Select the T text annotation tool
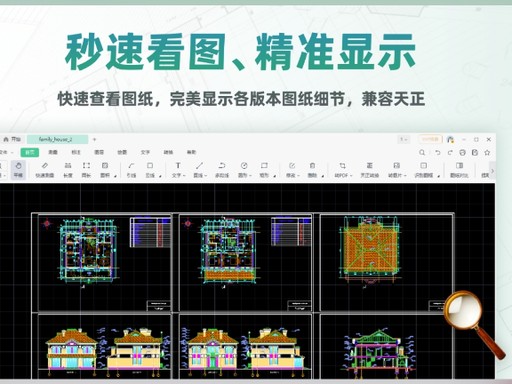 178,169
